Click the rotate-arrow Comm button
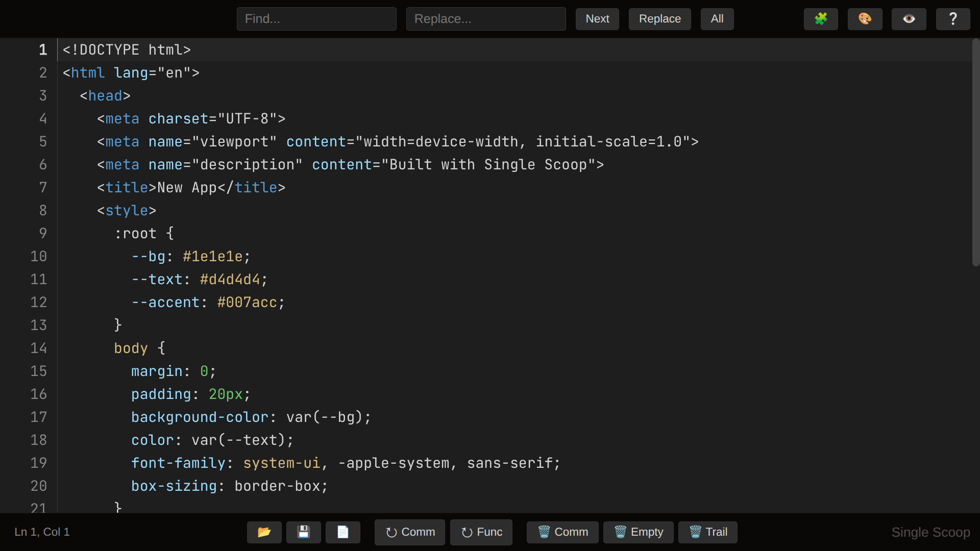The height and width of the screenshot is (551, 980). coord(410,532)
